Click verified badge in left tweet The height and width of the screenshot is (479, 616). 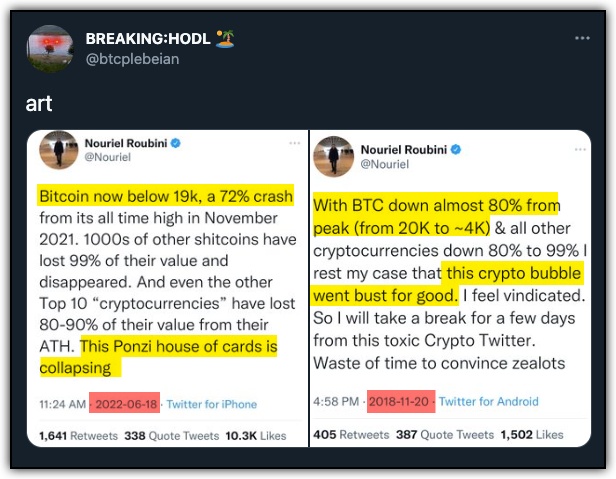tap(176, 143)
